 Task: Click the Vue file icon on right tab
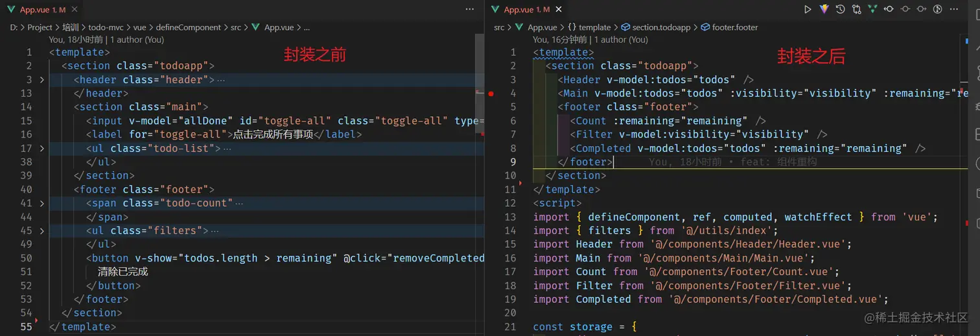(x=496, y=10)
